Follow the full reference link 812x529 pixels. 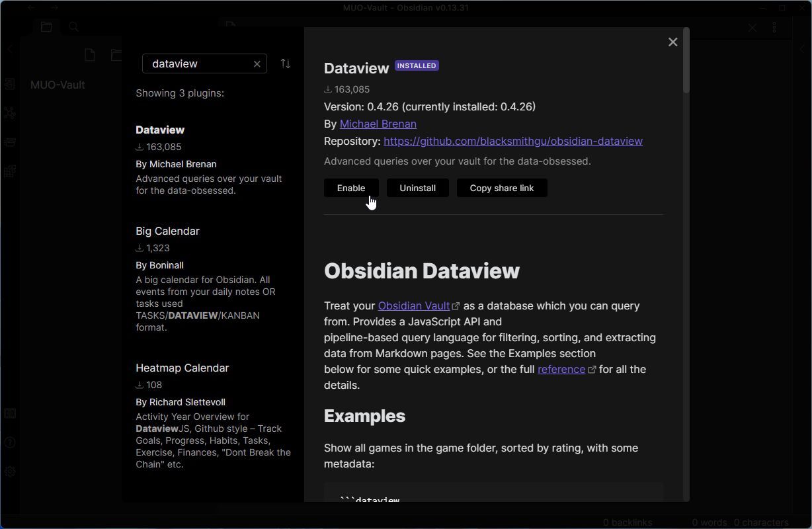tap(561, 369)
